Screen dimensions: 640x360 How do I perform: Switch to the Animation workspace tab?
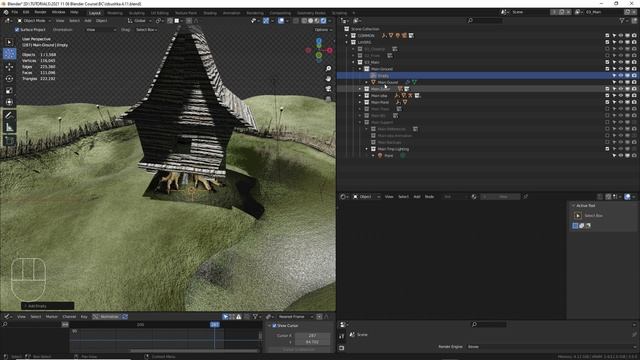[231, 13]
